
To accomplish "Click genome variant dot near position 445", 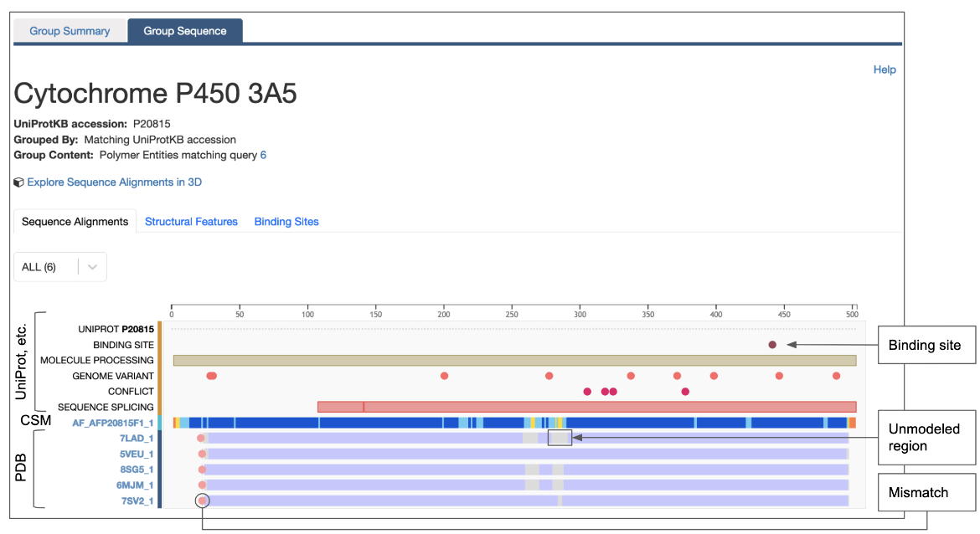I will (x=779, y=376).
